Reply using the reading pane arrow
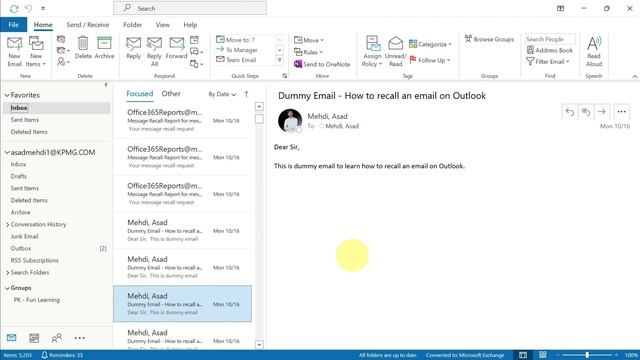Screen dimensions: 640x360 tap(570, 112)
